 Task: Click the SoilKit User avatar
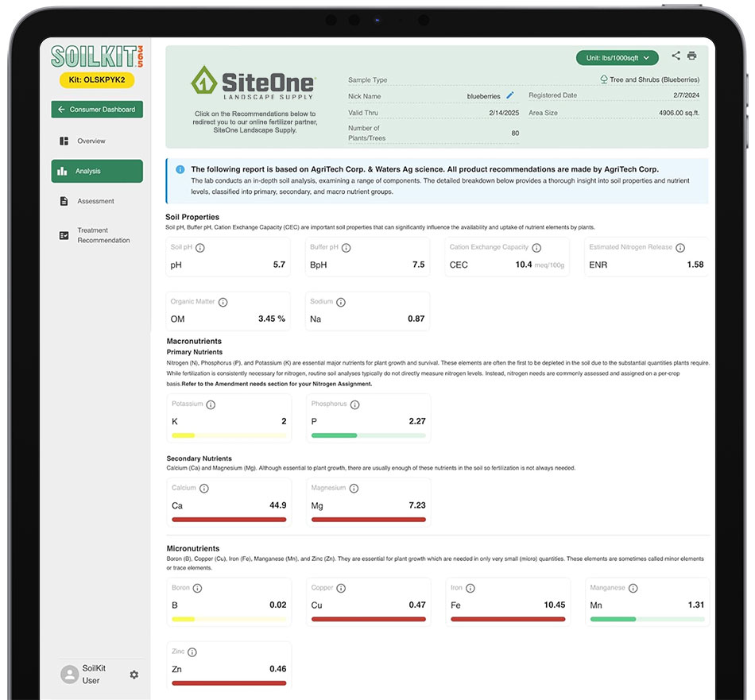point(70,675)
